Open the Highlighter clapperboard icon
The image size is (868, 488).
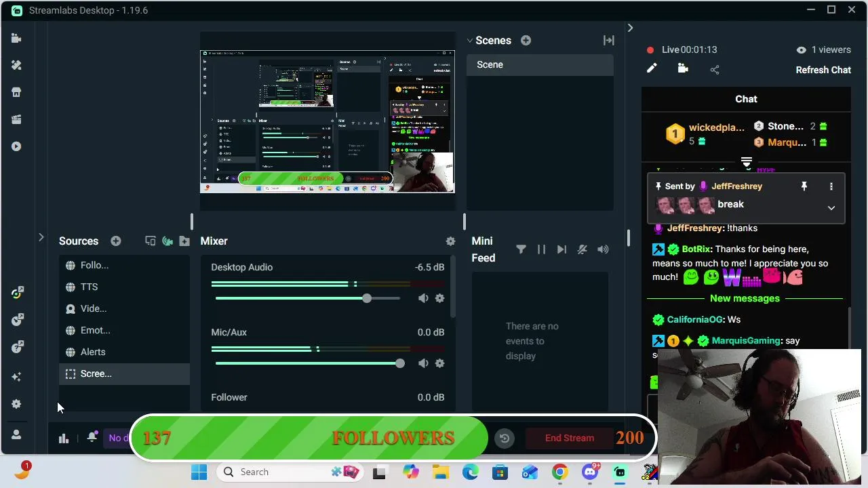pos(16,119)
